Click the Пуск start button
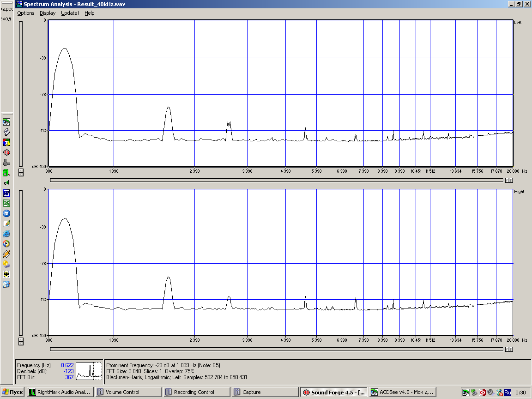The height and width of the screenshot is (399, 532). 12,393
